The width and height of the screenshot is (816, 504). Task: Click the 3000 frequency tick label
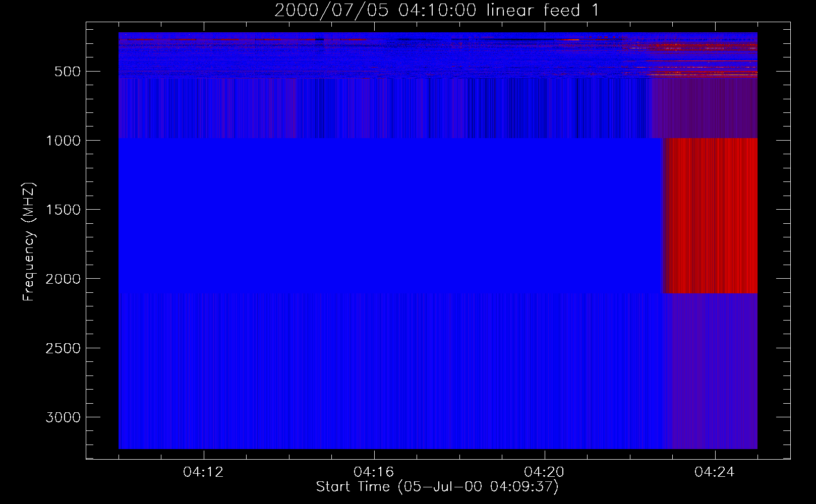coord(63,417)
